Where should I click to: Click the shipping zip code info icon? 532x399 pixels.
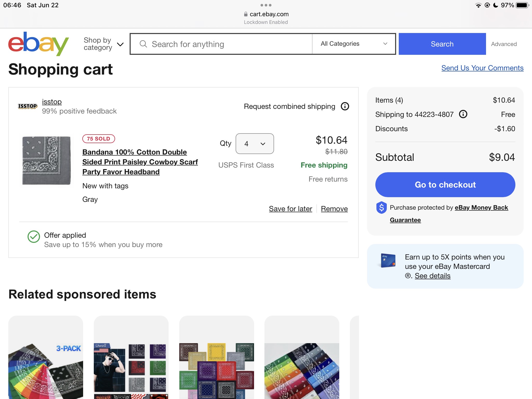point(463,114)
